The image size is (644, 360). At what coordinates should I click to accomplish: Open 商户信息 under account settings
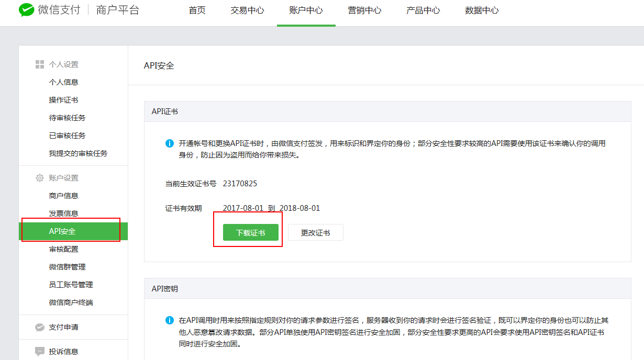63,196
